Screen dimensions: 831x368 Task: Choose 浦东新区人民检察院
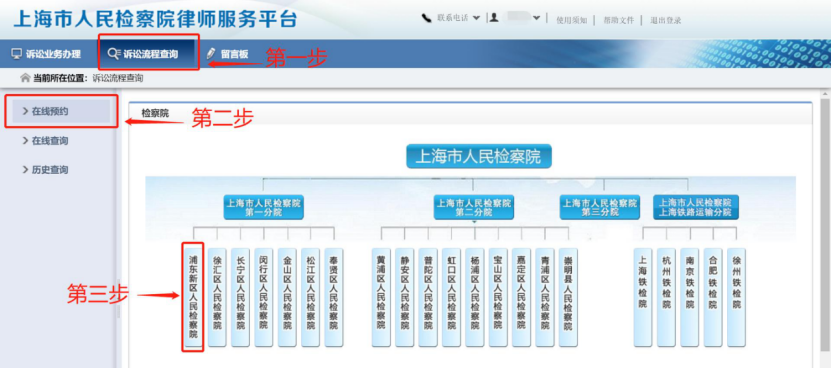pos(193,297)
